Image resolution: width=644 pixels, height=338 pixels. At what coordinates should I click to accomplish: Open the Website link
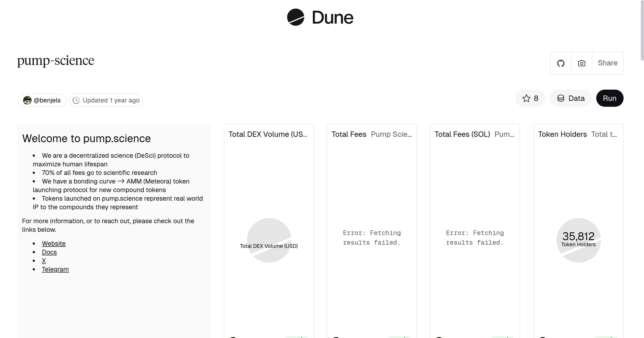[54, 244]
